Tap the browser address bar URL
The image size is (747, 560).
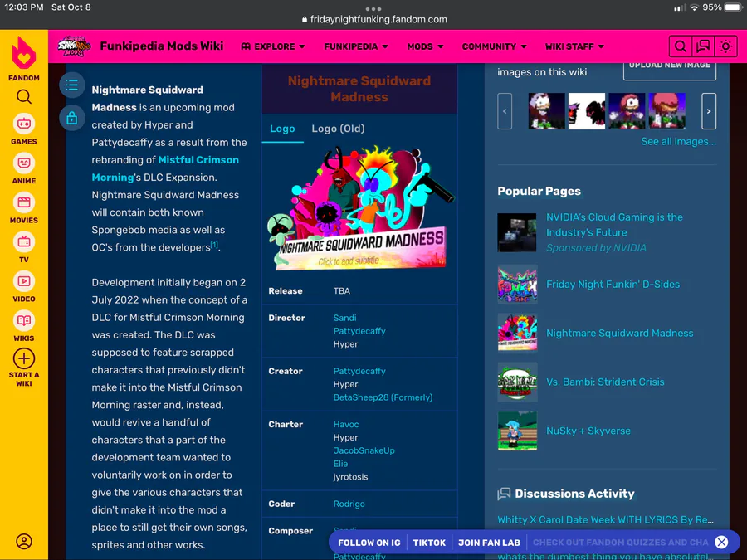point(374,20)
